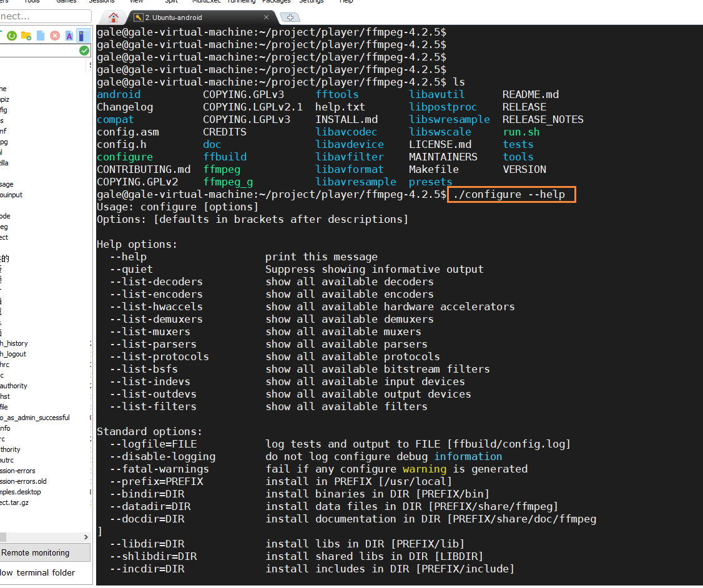Click the purple letter A file icon
Image resolution: width=703 pixels, height=588 pixels.
69,36
